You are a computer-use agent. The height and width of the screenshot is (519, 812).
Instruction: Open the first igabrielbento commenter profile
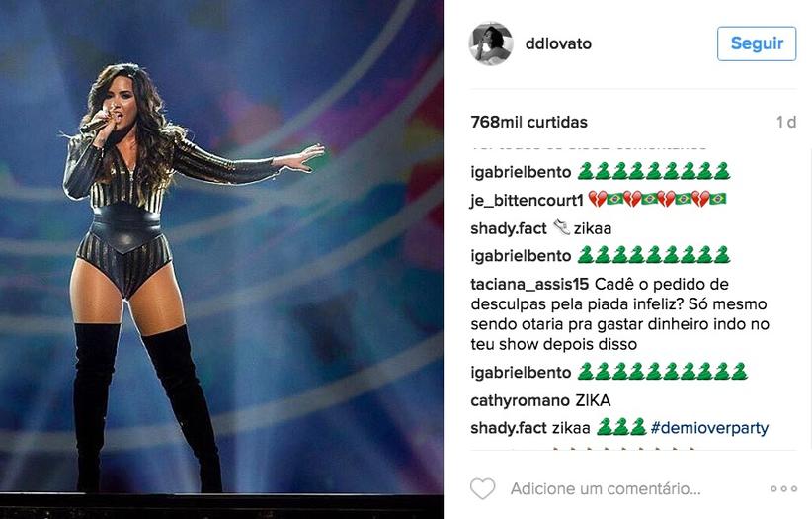coord(521,172)
